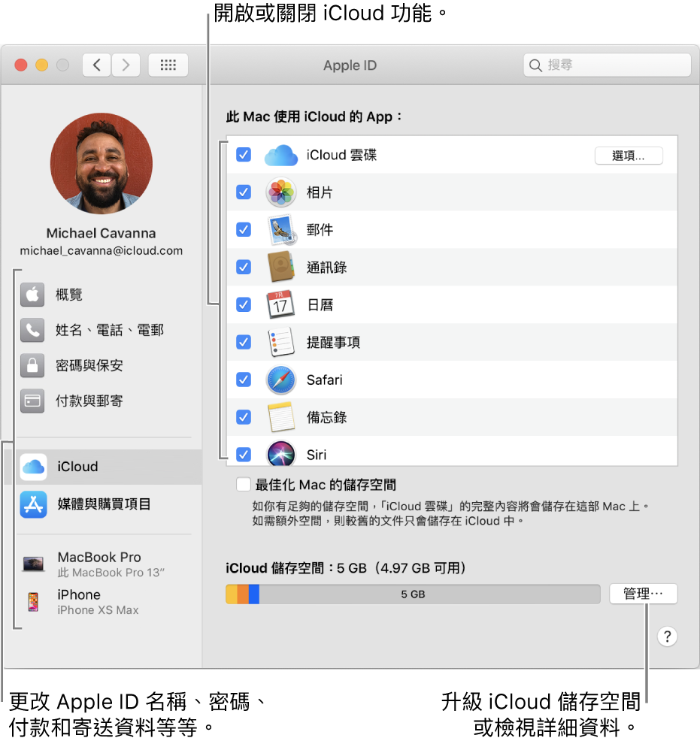Viewport: 700px width, 744px height.
Task: Click into the 搜尋 search field
Action: tap(607, 65)
